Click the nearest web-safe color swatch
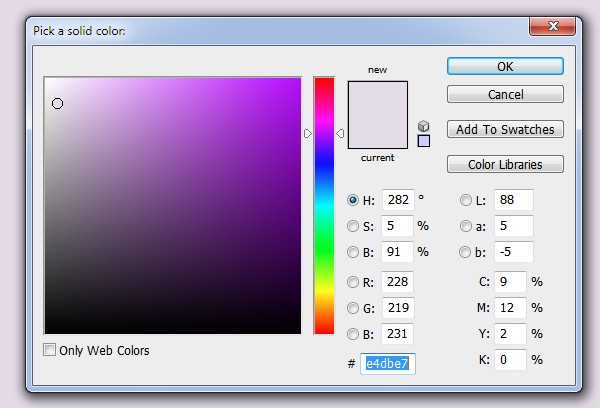600x408 pixels. click(x=424, y=141)
